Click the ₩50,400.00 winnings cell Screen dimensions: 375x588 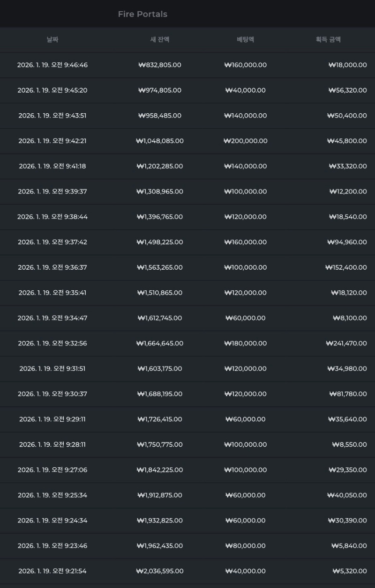(x=347, y=116)
